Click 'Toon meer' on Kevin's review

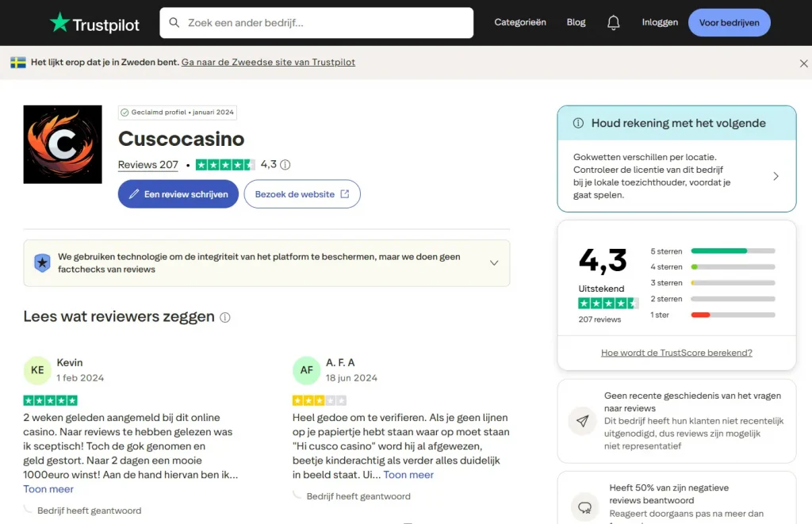[x=48, y=489]
